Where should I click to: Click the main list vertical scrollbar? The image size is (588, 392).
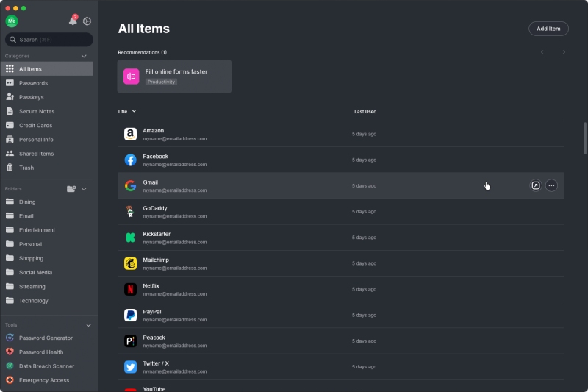coord(584,138)
